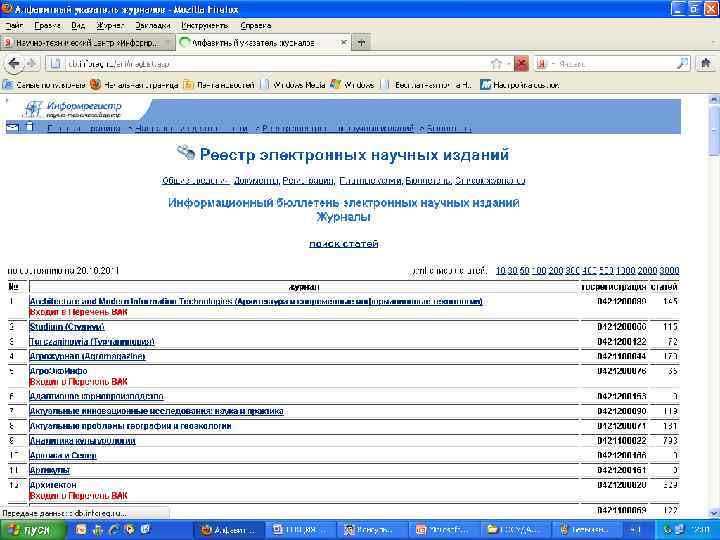Click scrollbar down arrow
The image size is (720, 540).
point(714,513)
